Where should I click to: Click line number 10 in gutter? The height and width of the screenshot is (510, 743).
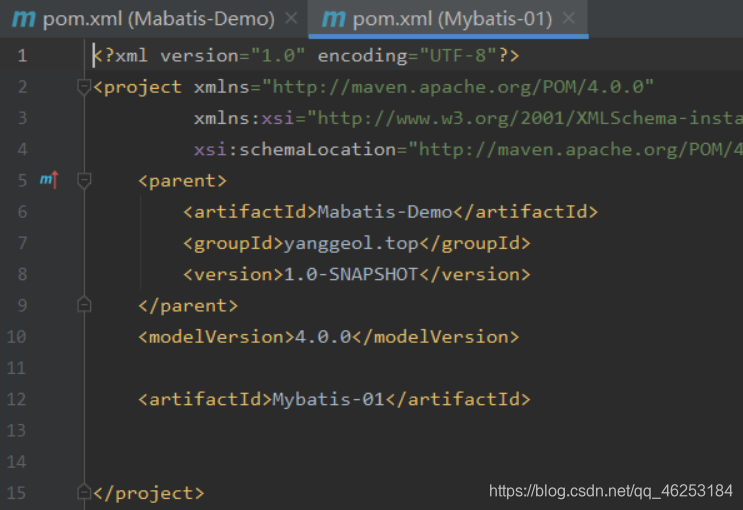pos(17,337)
